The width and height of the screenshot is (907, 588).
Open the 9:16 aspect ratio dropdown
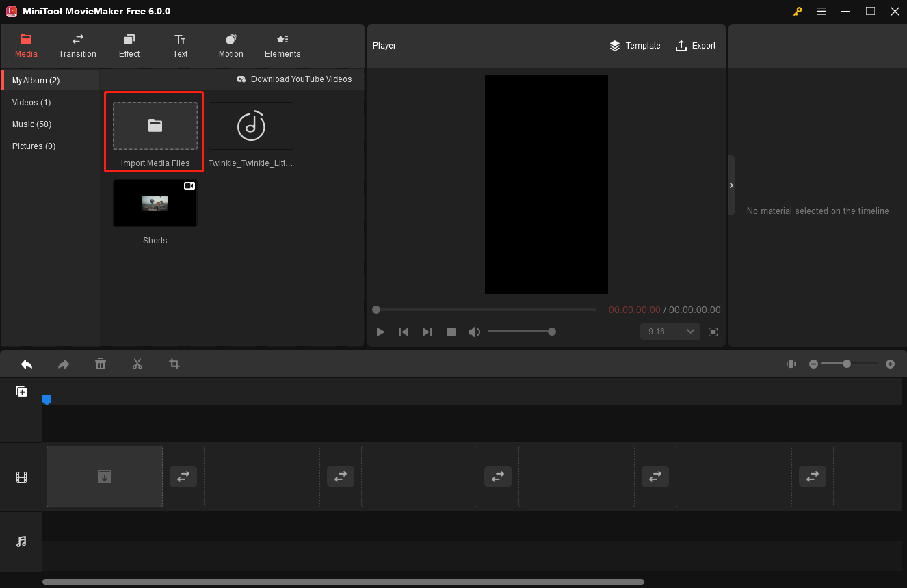point(670,332)
